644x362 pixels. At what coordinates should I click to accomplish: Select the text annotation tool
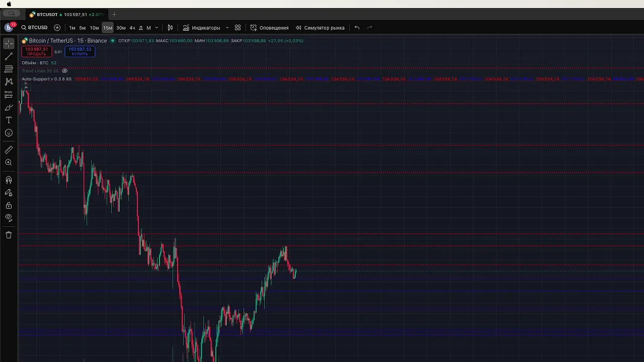[9, 120]
